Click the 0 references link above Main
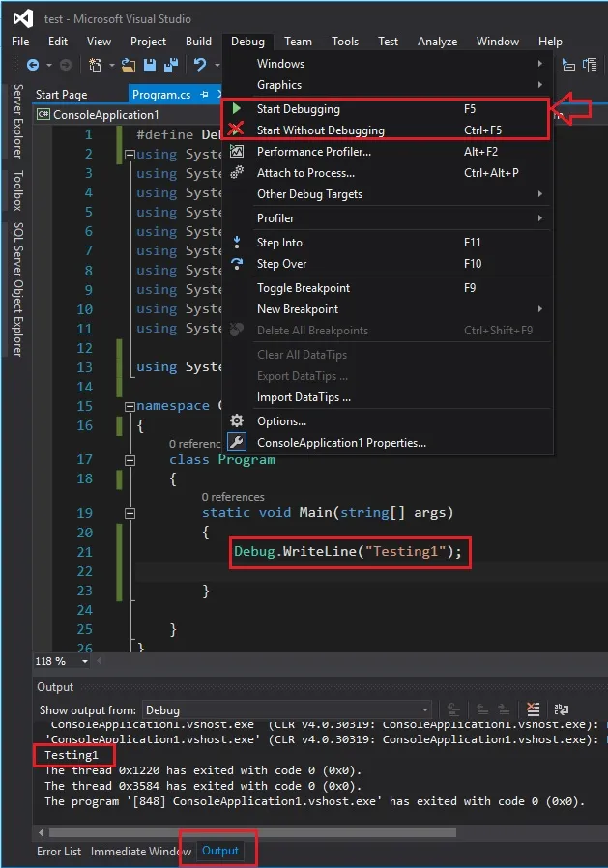The height and width of the screenshot is (868, 608). pyautogui.click(x=233, y=497)
